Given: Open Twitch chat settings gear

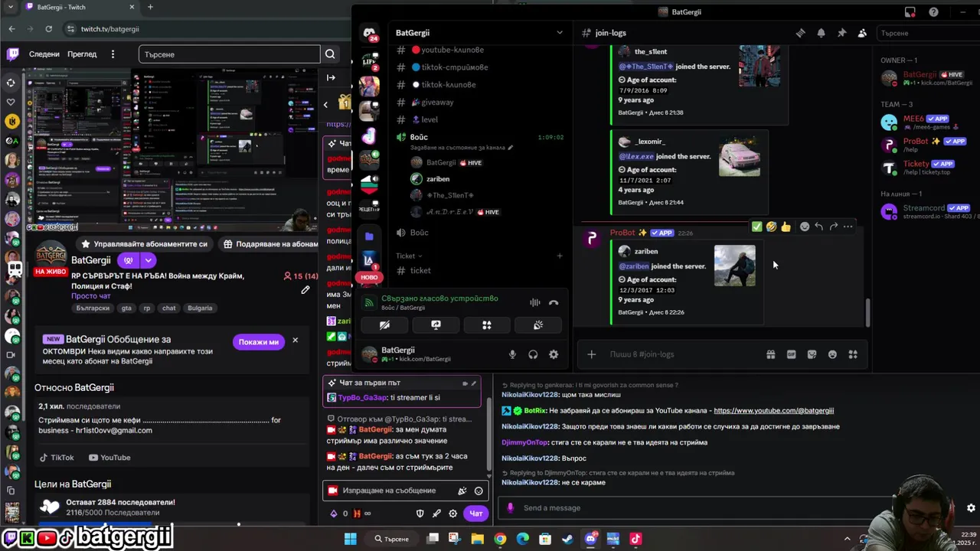Looking at the screenshot, I should point(453,514).
